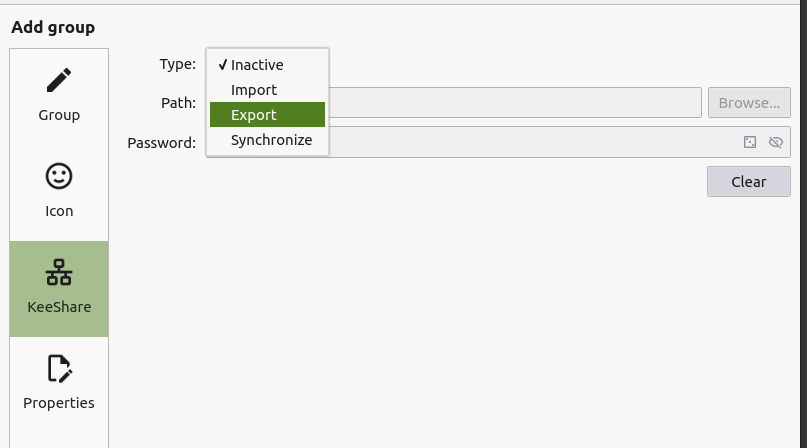Choose Synchronize from the Type dropdown
This screenshot has height=448, width=807.
(271, 140)
